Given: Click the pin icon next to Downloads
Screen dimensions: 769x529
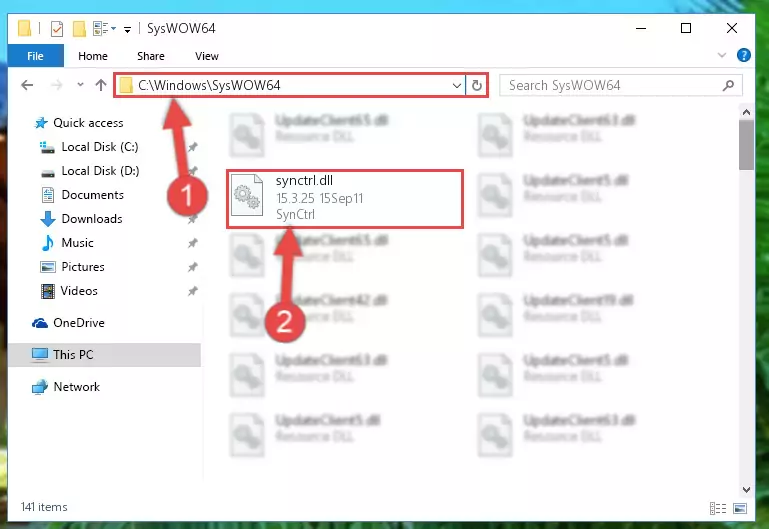Looking at the screenshot, I should pos(193,219).
